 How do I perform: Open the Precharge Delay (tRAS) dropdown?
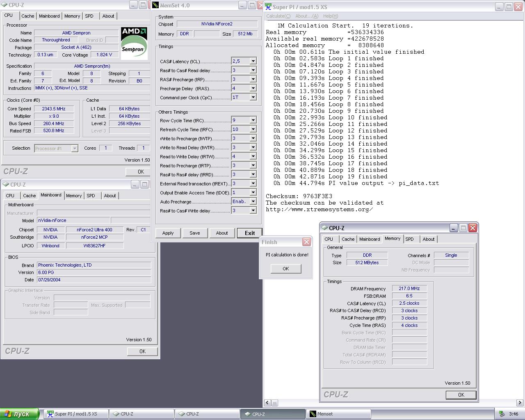pos(253,88)
